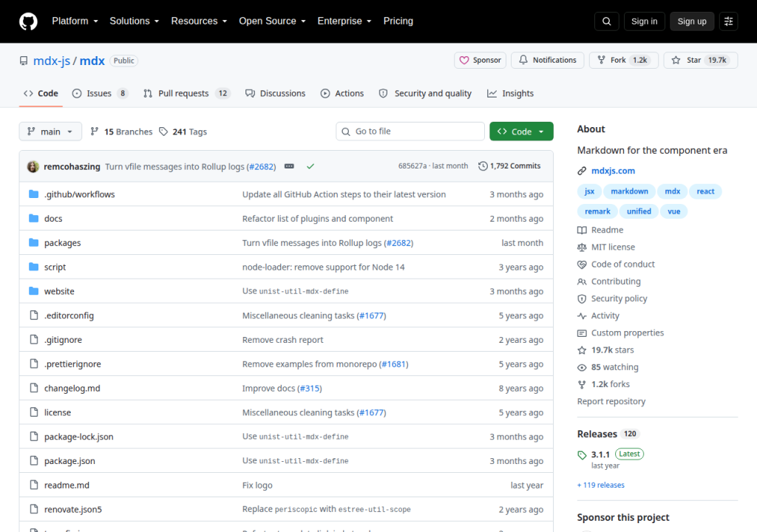The width and height of the screenshot is (757, 532).
Task: Expand the Solutions menu
Action: pyautogui.click(x=135, y=21)
